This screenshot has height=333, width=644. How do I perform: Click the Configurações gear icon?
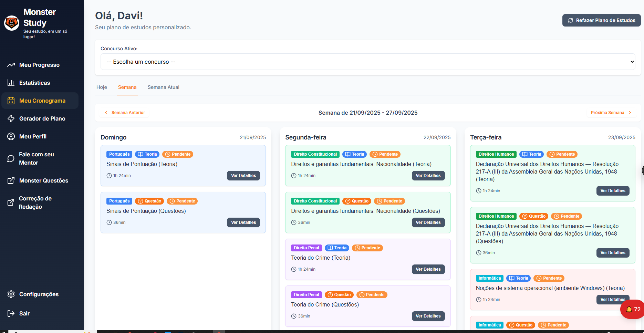[11, 294]
